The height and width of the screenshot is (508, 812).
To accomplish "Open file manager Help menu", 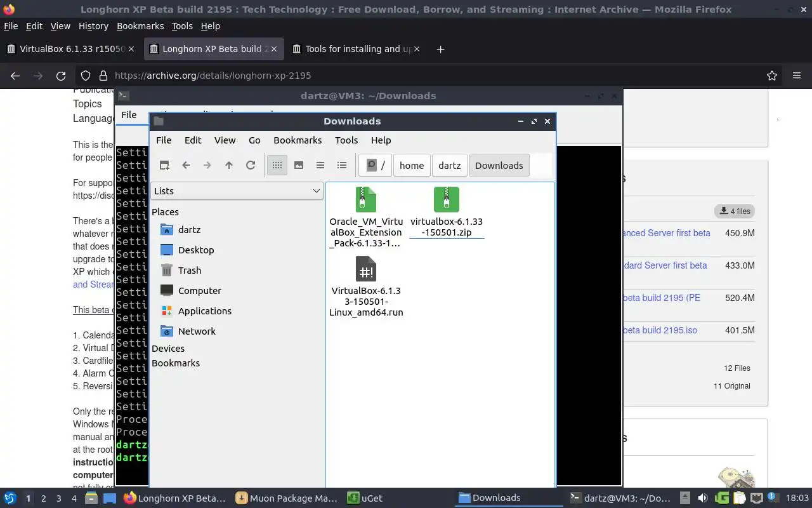I will coord(381,140).
